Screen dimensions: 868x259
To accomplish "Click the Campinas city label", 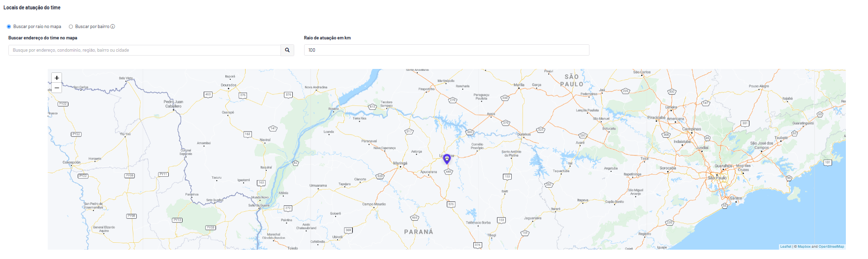I will (x=691, y=129).
